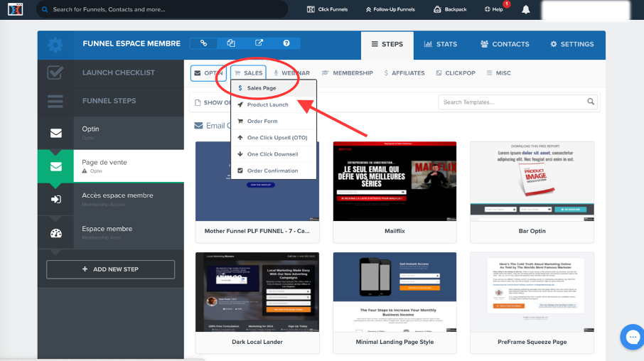The width and height of the screenshot is (644, 361).
Task: Switch to the Steps tab
Action: (387, 44)
